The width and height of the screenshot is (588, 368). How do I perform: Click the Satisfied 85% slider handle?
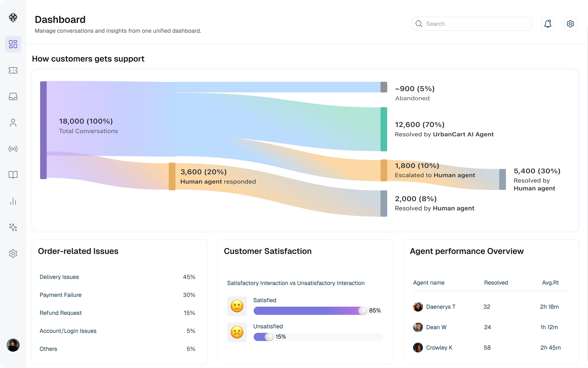(x=362, y=311)
